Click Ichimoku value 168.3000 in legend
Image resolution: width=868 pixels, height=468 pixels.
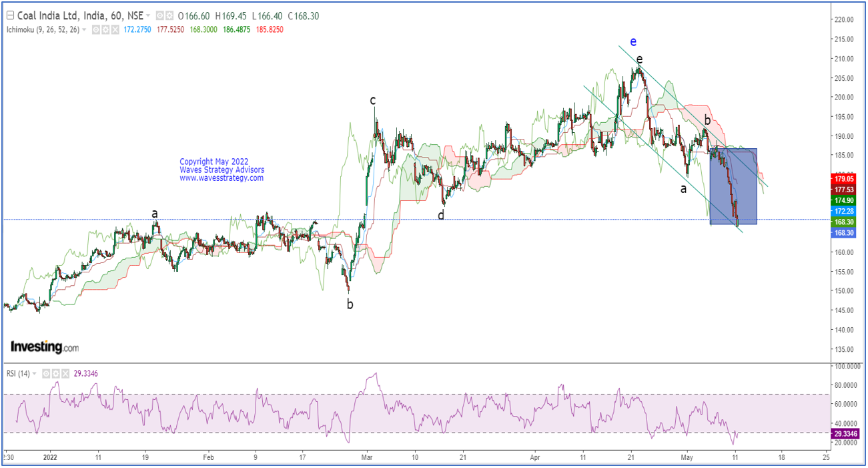[x=203, y=30]
